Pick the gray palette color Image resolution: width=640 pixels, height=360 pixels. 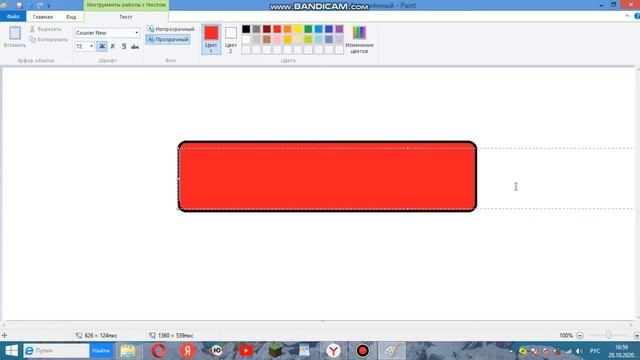(x=256, y=29)
